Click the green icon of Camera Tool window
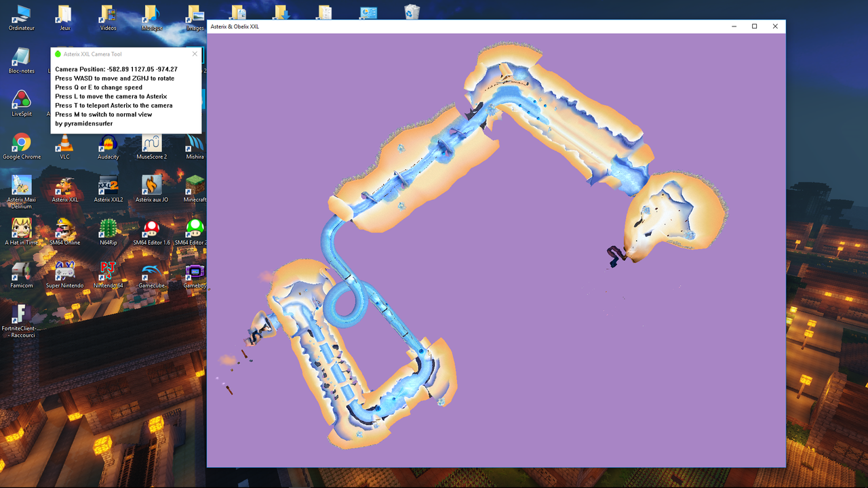The width and height of the screenshot is (868, 488). [58, 54]
